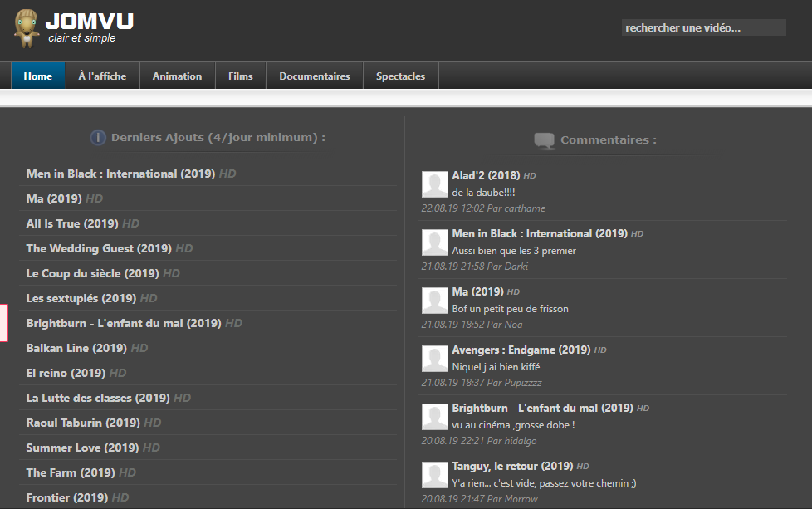Open the À l'affiche section
Viewport: 812px width, 509px height.
coord(102,76)
